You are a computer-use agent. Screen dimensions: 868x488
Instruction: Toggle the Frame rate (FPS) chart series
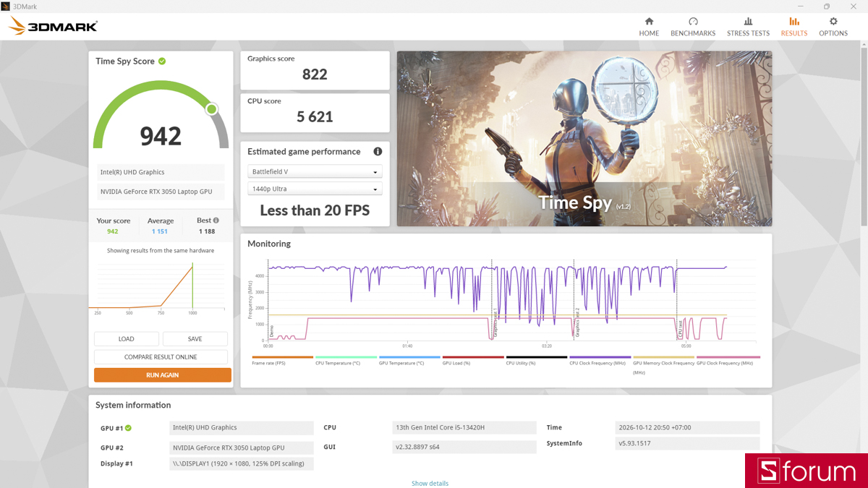tap(283, 360)
